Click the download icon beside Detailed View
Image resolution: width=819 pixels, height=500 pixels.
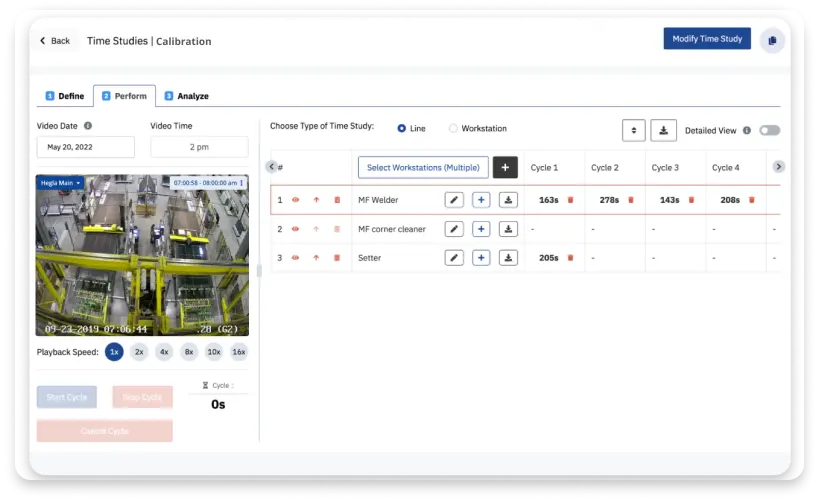pyautogui.click(x=663, y=130)
